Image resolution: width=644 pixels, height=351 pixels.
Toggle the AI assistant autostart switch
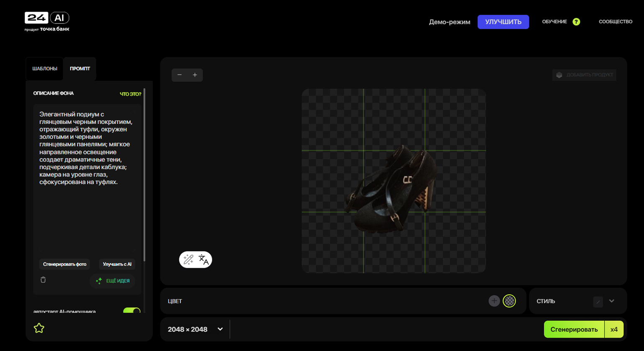tap(131, 311)
